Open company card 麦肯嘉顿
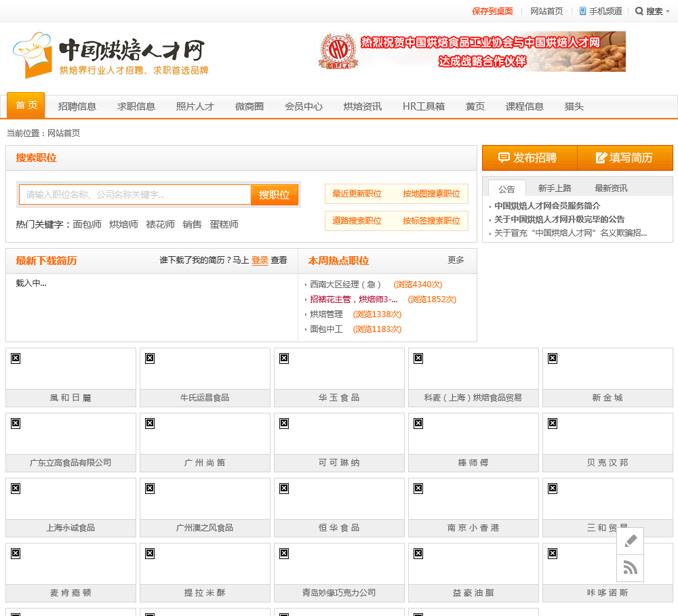This screenshot has width=678, height=616. [71, 573]
